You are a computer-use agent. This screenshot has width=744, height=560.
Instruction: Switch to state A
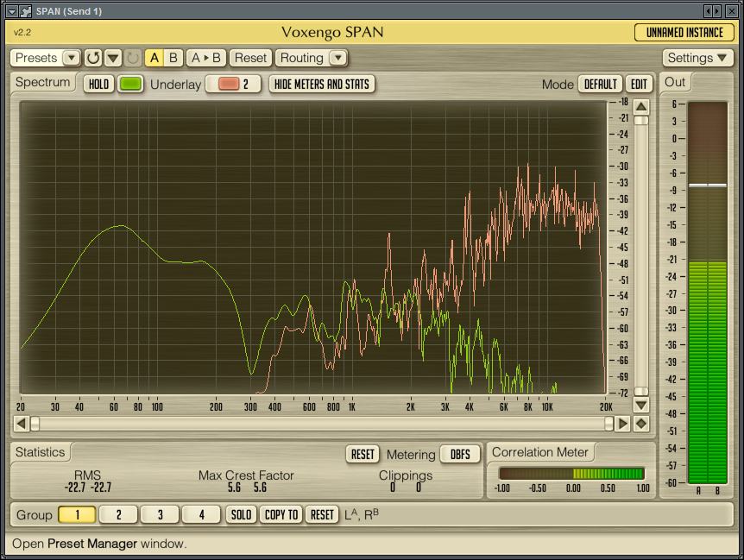click(x=154, y=58)
